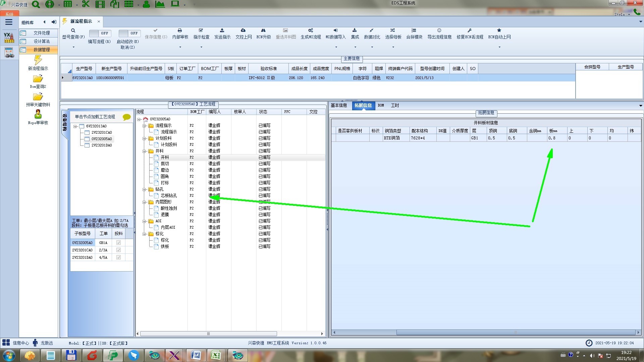Open Bom查询2 folder icon in sidebar

(38, 79)
